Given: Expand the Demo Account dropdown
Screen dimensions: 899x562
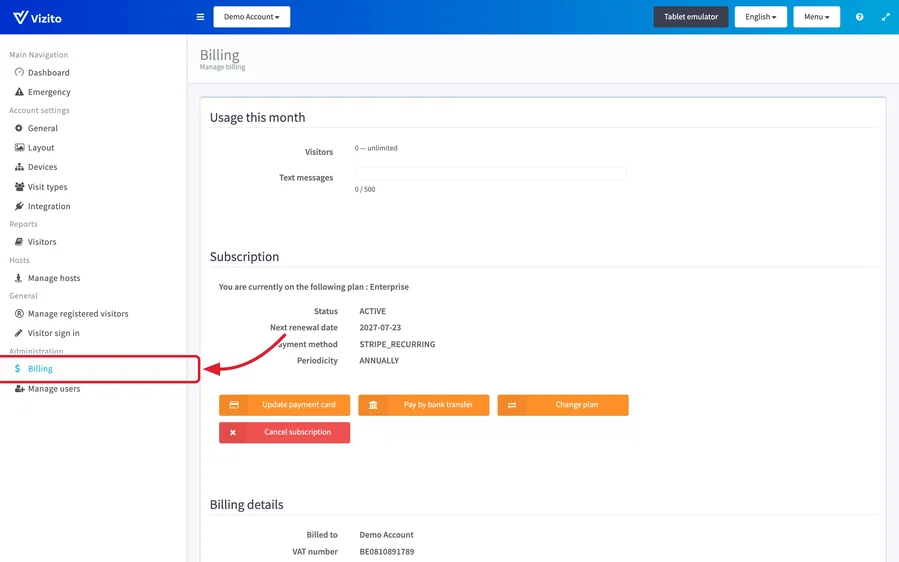Looking at the screenshot, I should 252,17.
